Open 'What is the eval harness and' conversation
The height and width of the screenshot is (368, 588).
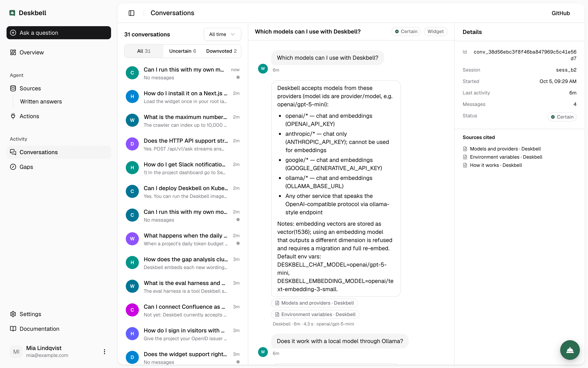tap(183, 286)
